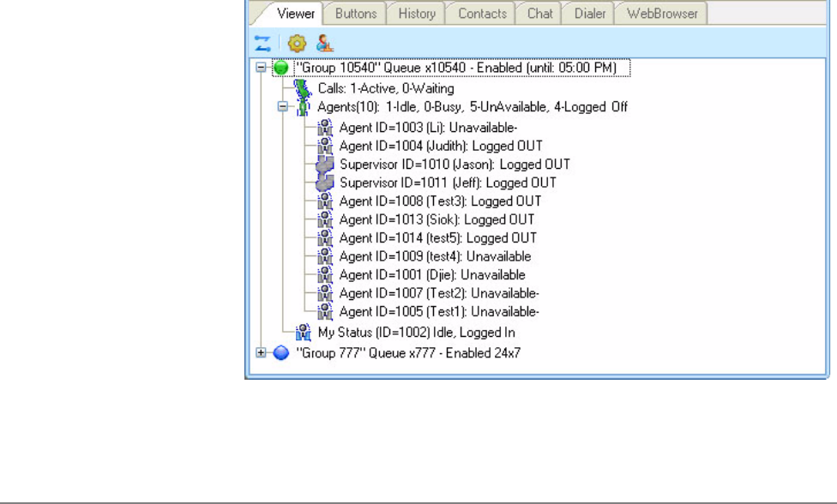Select "Agent ID=1007 (Test2): Unavailable" text
Viewport: 837px width, 504px height.
click(x=439, y=293)
